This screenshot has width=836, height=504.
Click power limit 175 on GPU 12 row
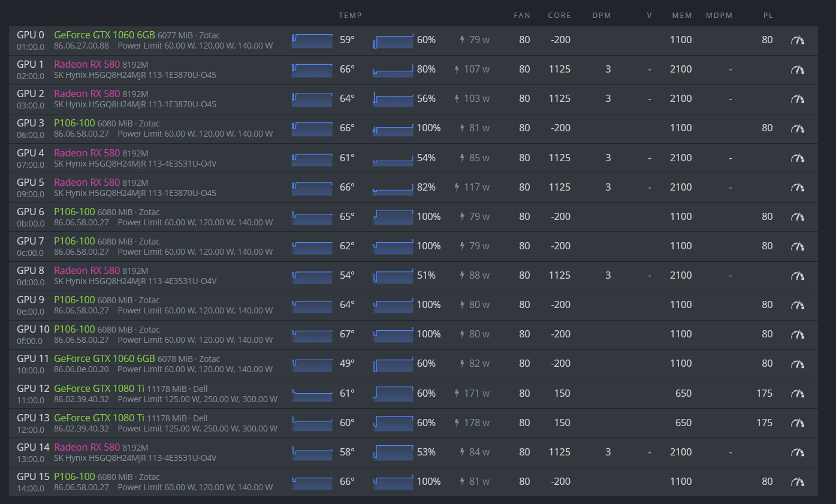click(764, 394)
